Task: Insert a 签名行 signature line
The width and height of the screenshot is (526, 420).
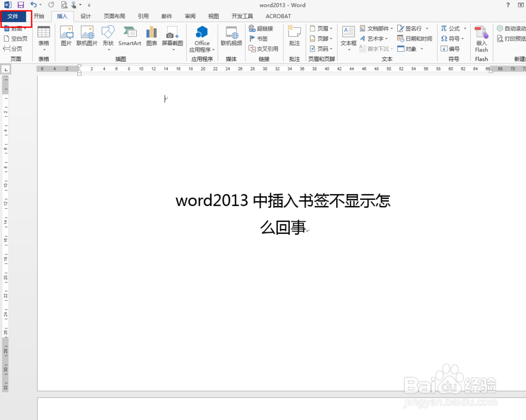Action: tap(412, 28)
